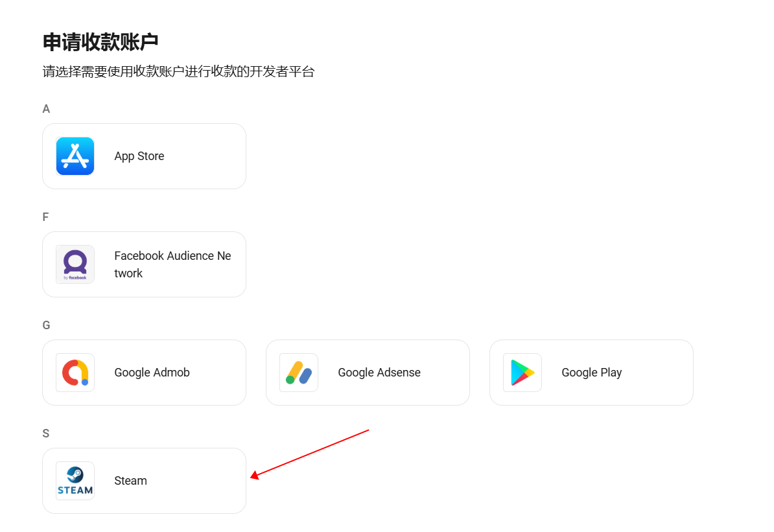Click the section letter F heading
The height and width of the screenshot is (532, 774).
coord(45,216)
